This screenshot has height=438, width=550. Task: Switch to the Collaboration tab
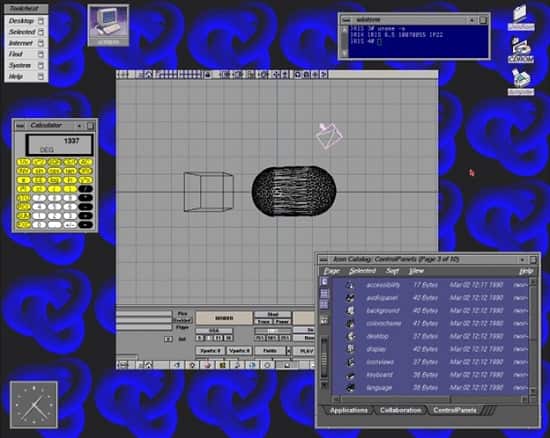(401, 410)
